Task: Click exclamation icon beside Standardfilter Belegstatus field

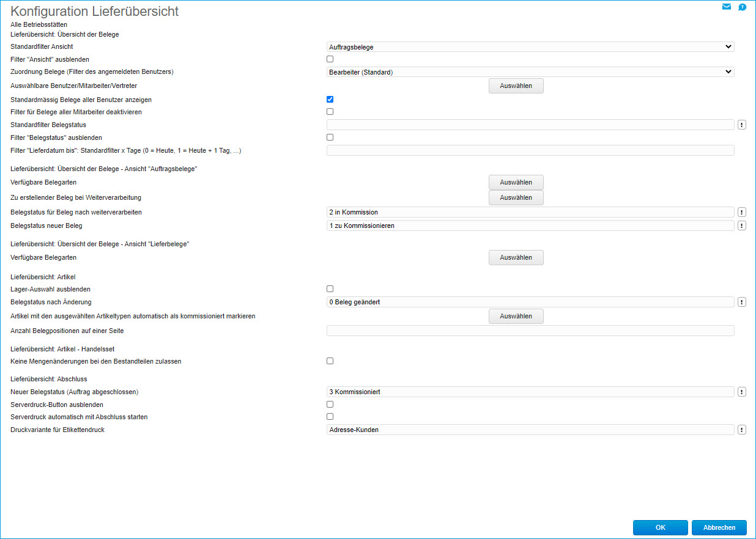Action: (x=741, y=125)
